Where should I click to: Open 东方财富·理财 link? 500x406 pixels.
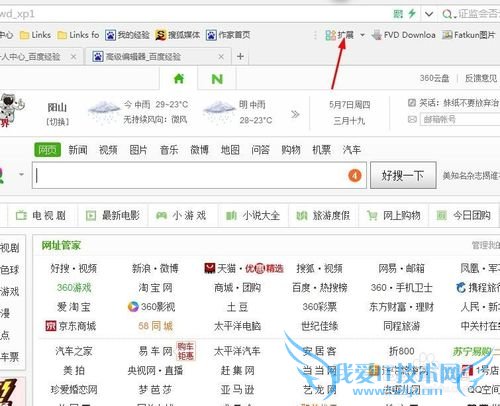coord(401,306)
